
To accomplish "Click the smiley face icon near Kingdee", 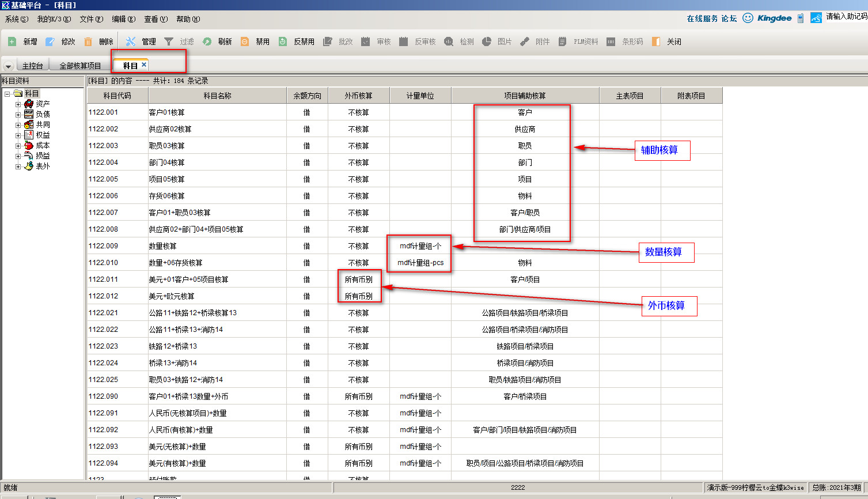I will tap(748, 18).
